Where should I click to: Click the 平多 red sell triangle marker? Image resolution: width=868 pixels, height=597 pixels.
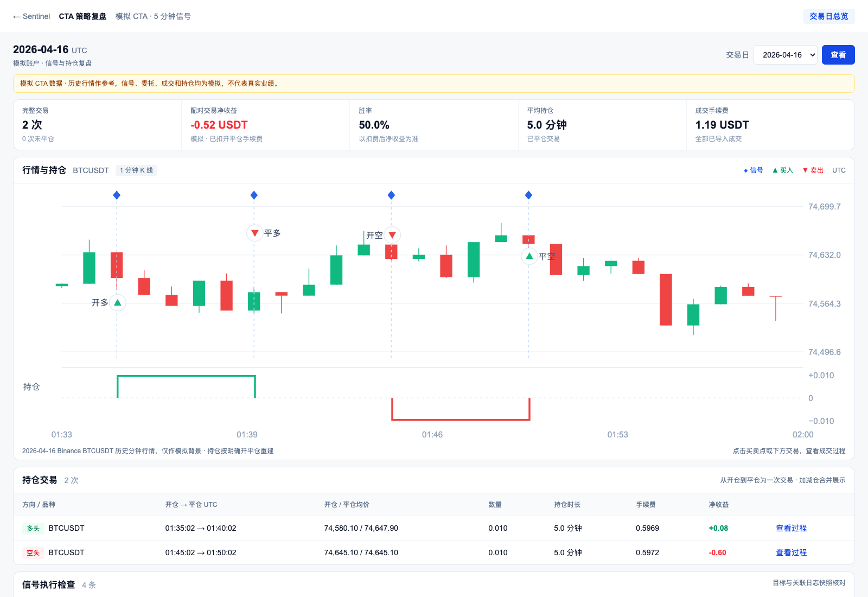click(254, 233)
